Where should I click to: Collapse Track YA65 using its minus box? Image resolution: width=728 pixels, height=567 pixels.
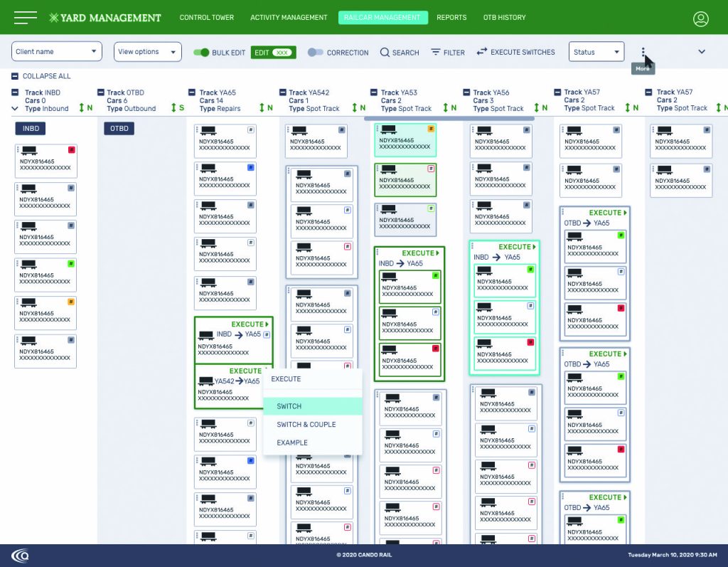pyautogui.click(x=193, y=92)
